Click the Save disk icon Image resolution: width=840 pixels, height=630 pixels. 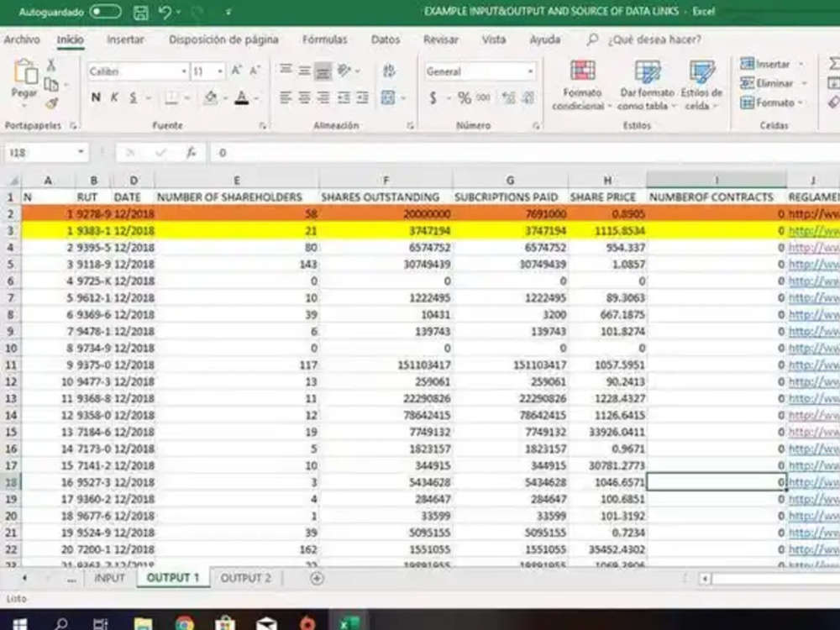[x=140, y=13]
